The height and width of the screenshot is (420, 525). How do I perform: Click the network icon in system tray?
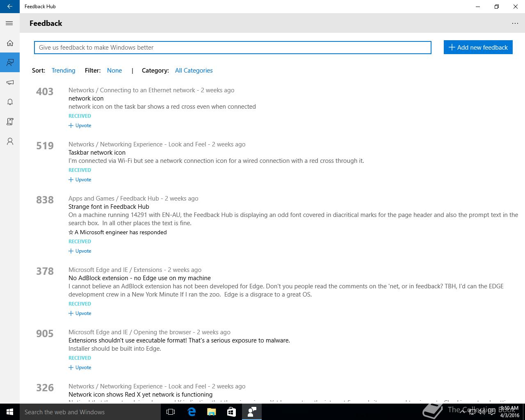472,412
